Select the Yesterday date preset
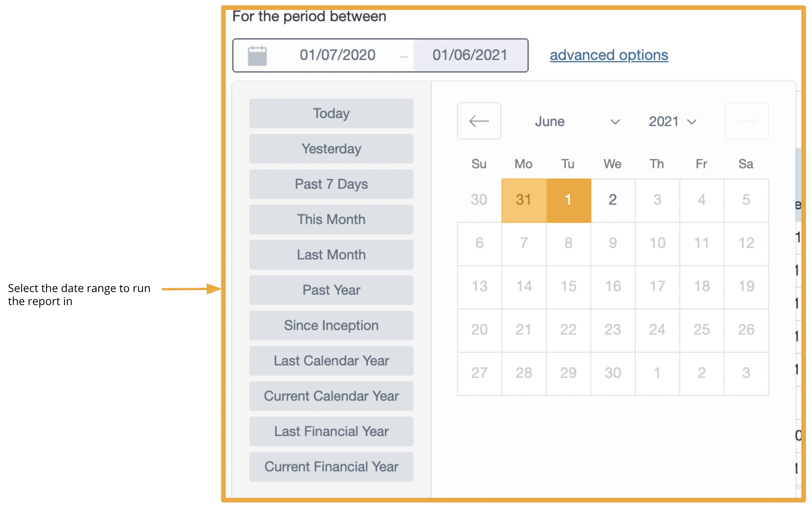 point(331,148)
